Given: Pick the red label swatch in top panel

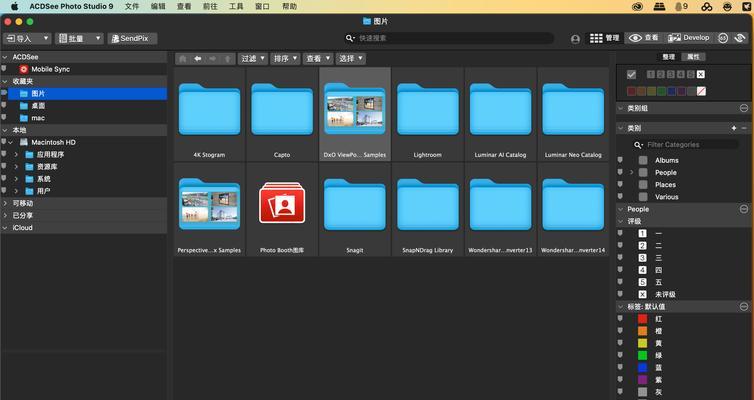Looking at the screenshot, I should 631,91.
